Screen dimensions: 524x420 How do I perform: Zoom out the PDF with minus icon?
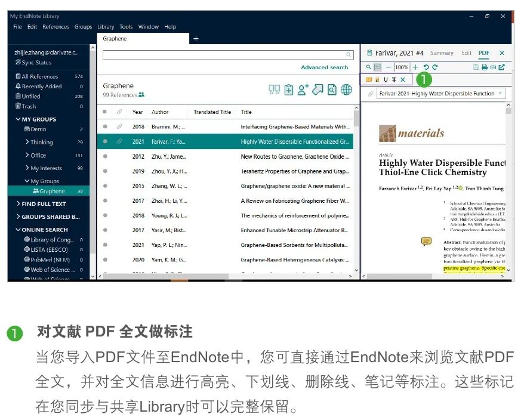tap(388, 67)
